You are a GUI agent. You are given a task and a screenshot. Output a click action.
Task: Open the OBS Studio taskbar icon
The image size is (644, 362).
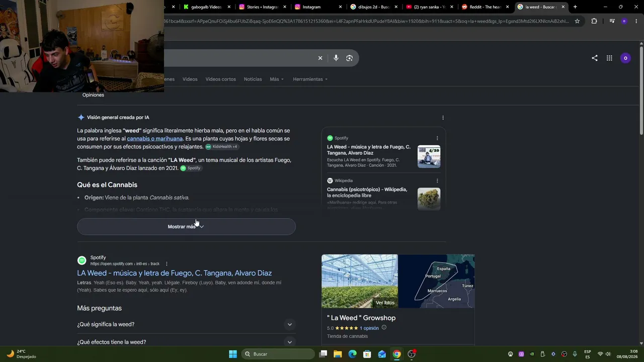coord(412,354)
